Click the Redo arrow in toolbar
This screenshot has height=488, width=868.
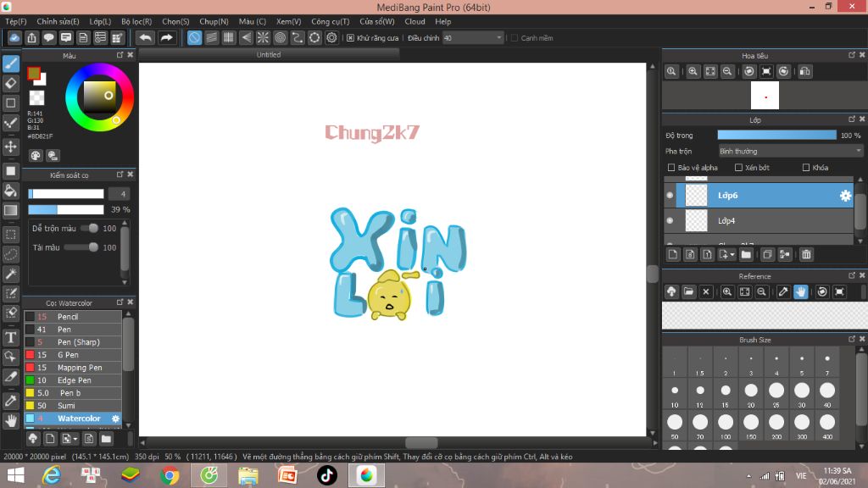166,37
